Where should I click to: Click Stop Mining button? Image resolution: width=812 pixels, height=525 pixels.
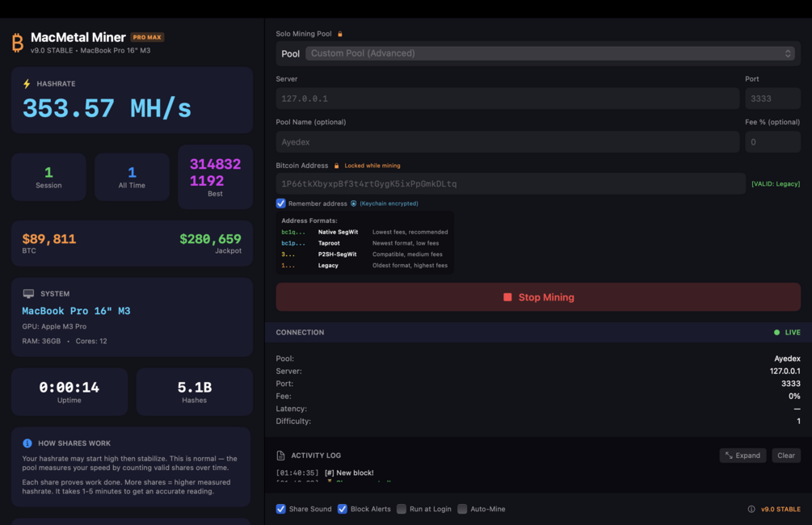coord(538,297)
